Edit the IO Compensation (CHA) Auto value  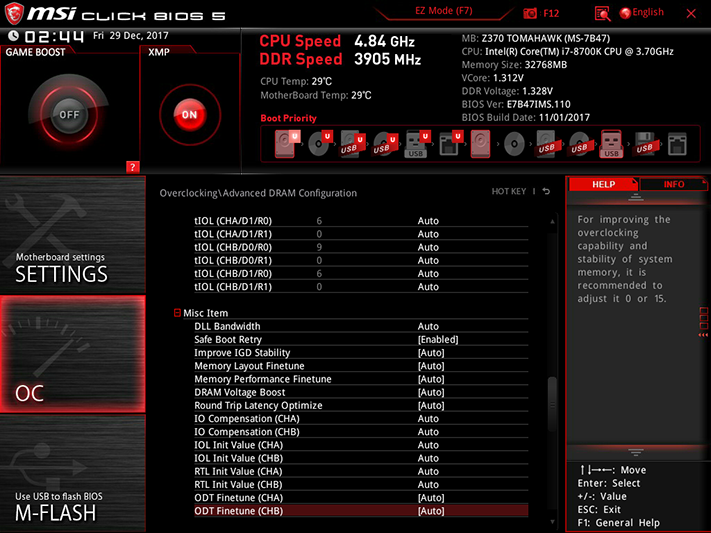[x=428, y=419]
